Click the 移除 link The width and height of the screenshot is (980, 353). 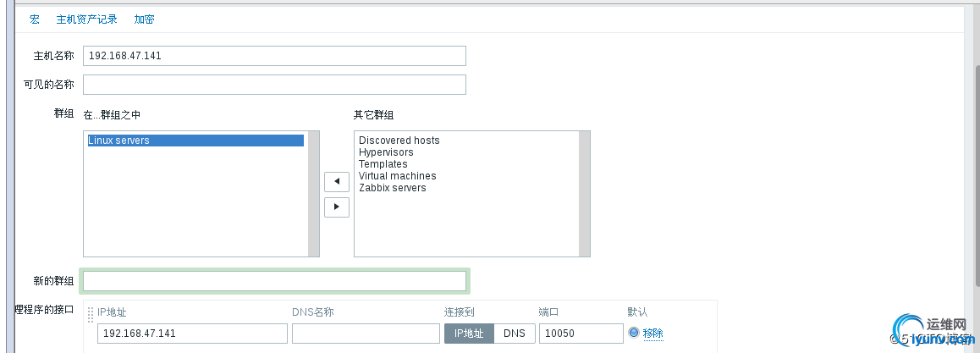(x=652, y=334)
